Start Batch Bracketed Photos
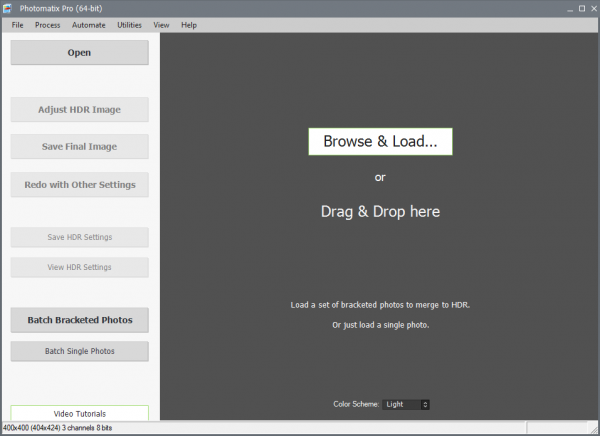 [79, 320]
